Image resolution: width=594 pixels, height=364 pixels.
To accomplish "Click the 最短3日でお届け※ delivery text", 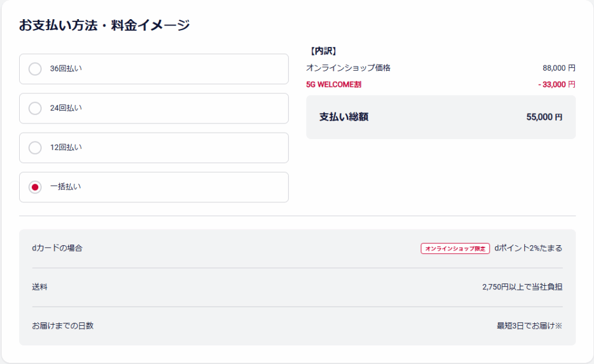I will 530,326.
